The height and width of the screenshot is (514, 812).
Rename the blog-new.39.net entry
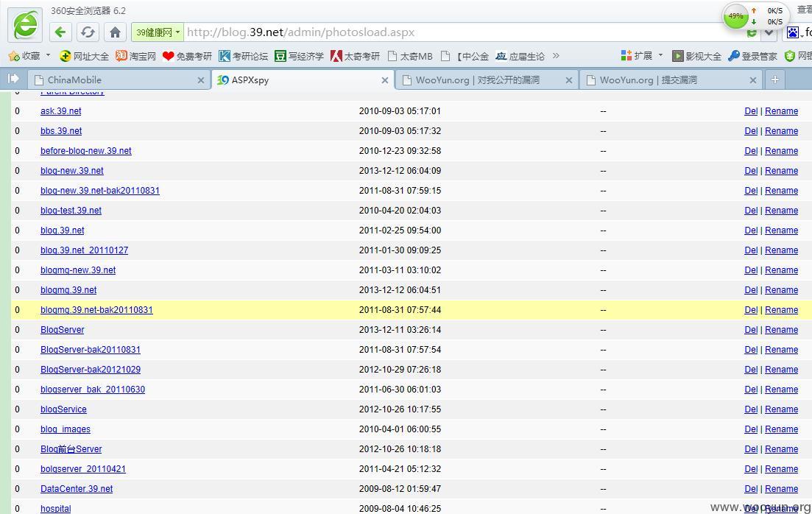(781, 170)
